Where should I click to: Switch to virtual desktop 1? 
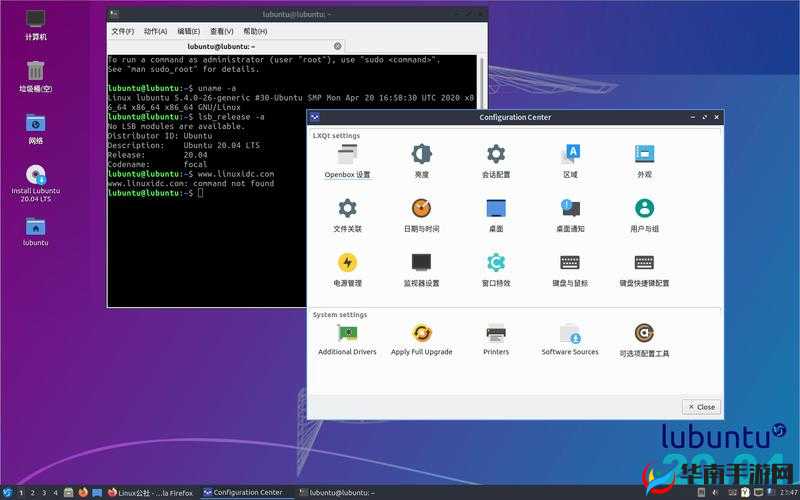click(21, 493)
